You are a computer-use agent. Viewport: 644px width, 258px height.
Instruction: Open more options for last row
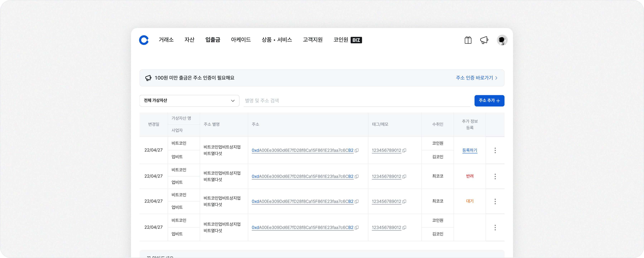(x=495, y=227)
